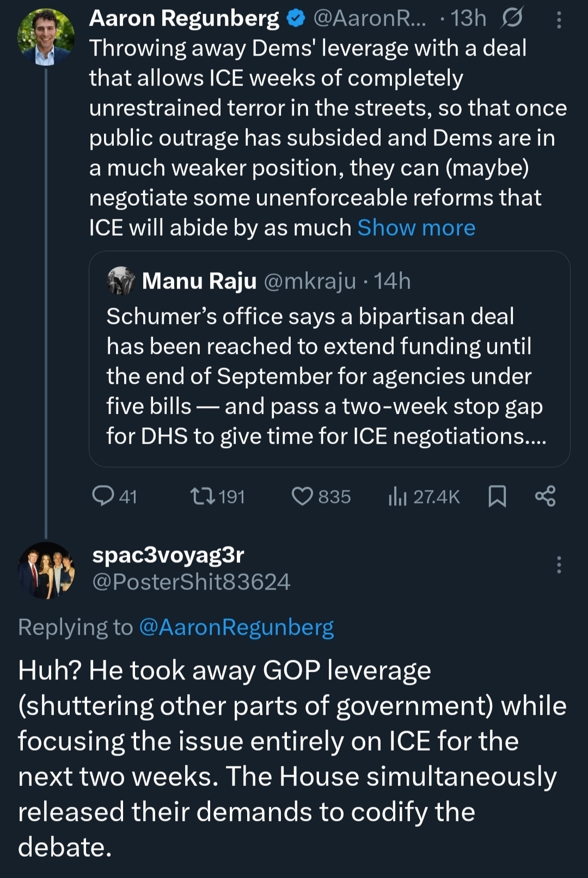This screenshot has width=588, height=878.
Task: Tap the blue verified badge
Action: coord(296,19)
